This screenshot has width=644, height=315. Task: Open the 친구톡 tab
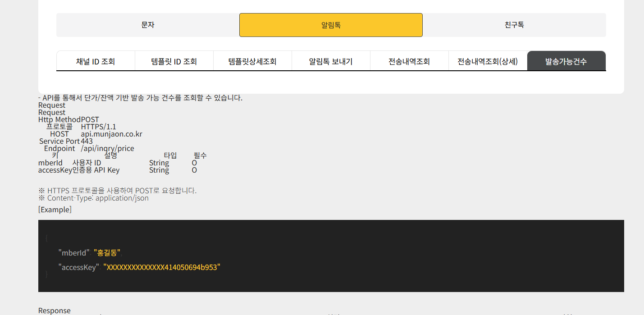click(x=514, y=25)
